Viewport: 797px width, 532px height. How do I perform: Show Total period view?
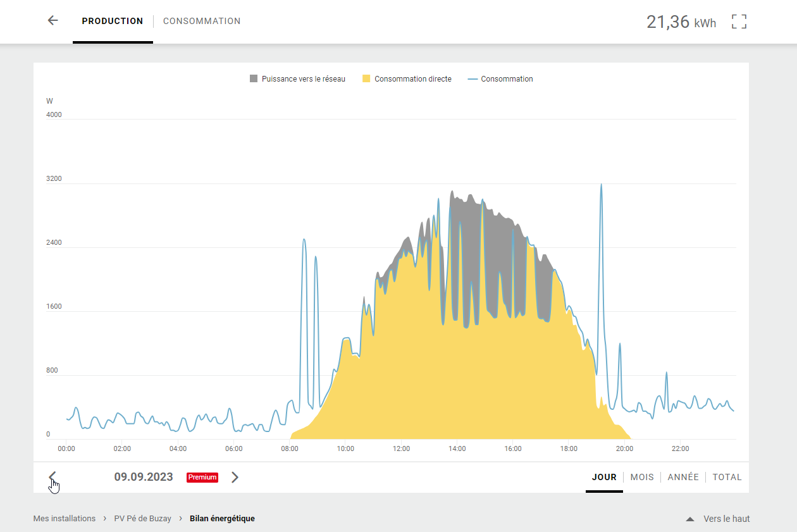[x=727, y=477]
